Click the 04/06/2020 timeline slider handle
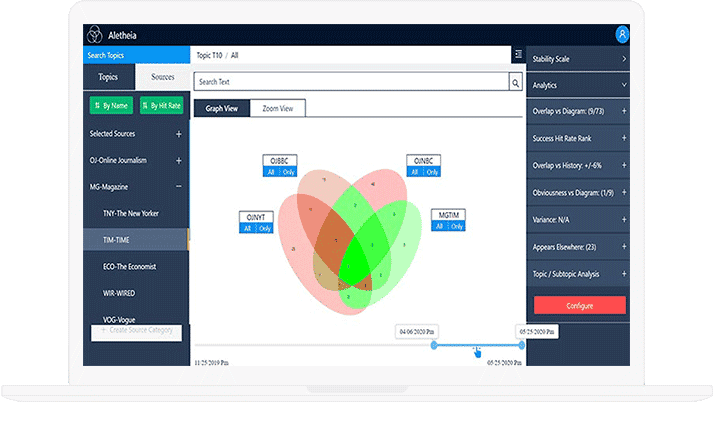This screenshot has height=430, width=715. click(x=434, y=345)
